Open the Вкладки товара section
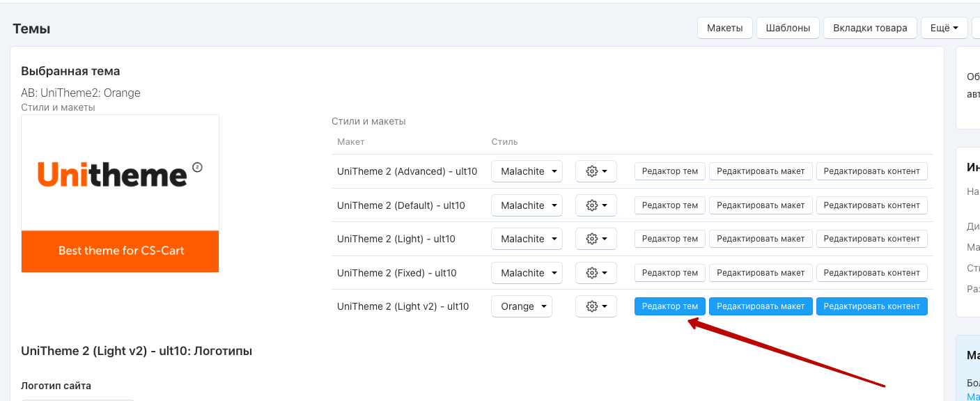980x401 pixels. pyautogui.click(x=870, y=28)
